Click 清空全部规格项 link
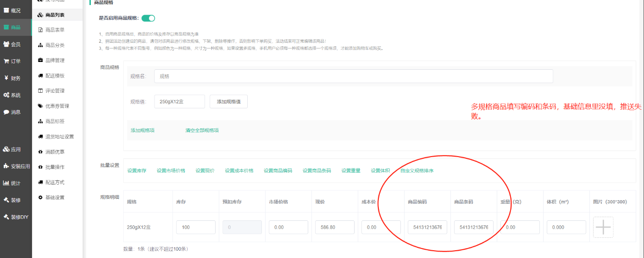This screenshot has height=258, width=644. [202, 130]
